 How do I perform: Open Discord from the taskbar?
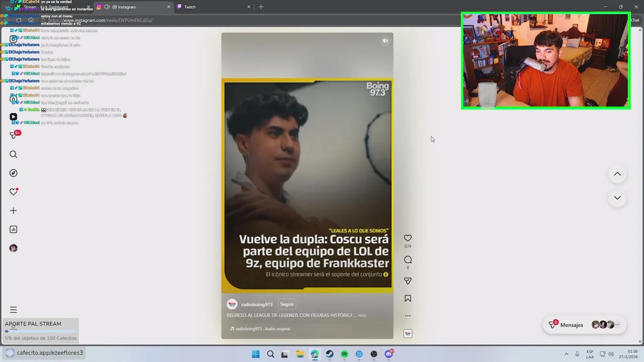click(x=389, y=354)
